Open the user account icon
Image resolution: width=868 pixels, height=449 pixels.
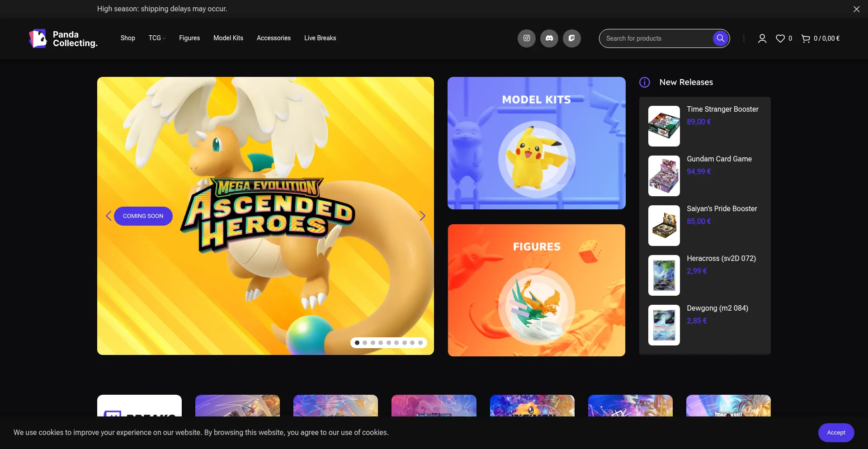click(x=762, y=38)
